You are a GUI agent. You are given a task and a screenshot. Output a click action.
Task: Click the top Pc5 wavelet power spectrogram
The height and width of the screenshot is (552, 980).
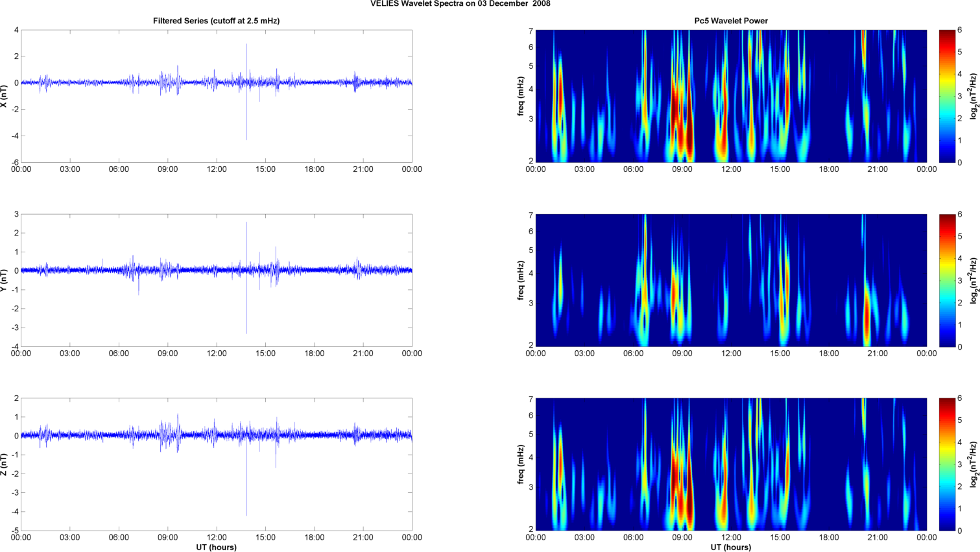click(731, 96)
